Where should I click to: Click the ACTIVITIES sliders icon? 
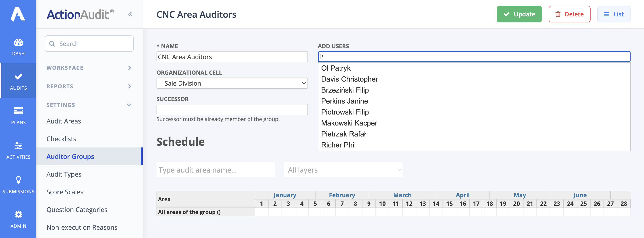(18, 146)
